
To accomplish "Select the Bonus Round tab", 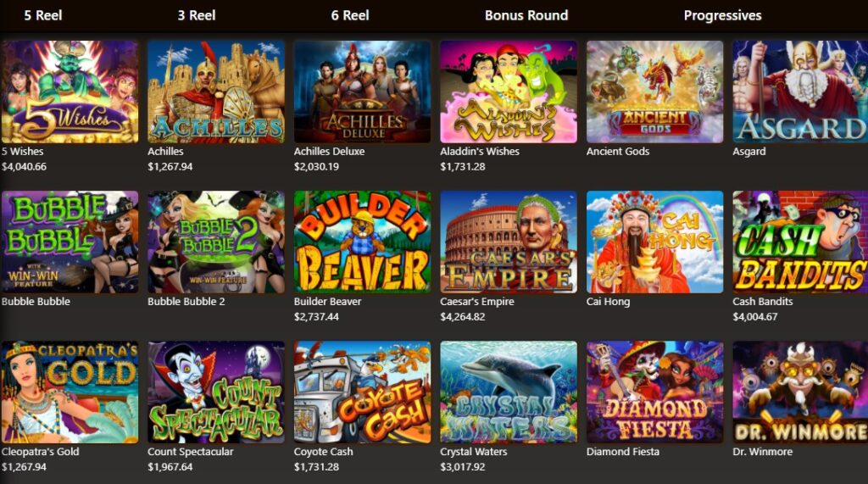I will click(526, 15).
